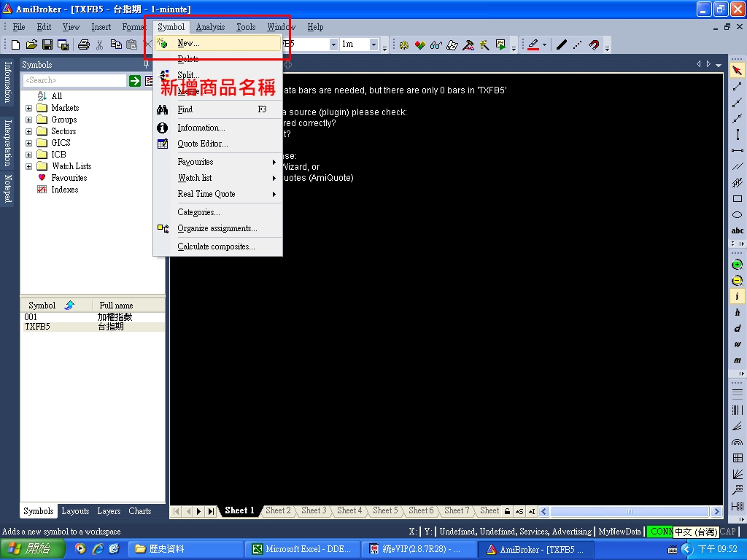Click the Fibonacci arc tool icon
Image resolution: width=747 pixels, height=560 pixels.
(737, 442)
